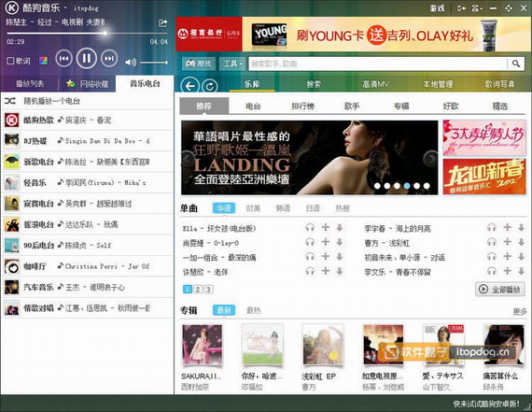Pause the current song

click(86, 59)
